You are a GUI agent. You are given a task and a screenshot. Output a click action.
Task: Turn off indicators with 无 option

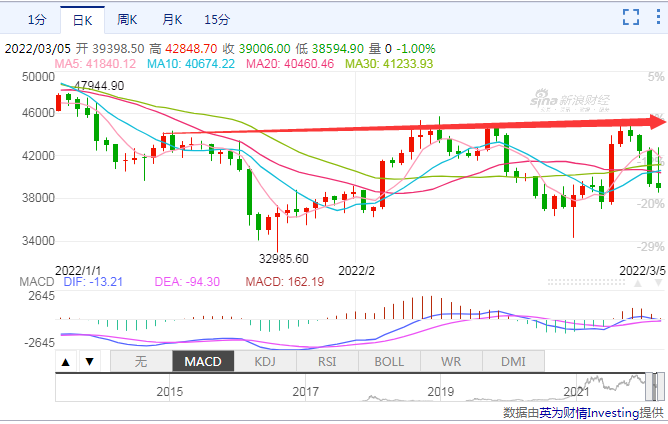click(140, 361)
